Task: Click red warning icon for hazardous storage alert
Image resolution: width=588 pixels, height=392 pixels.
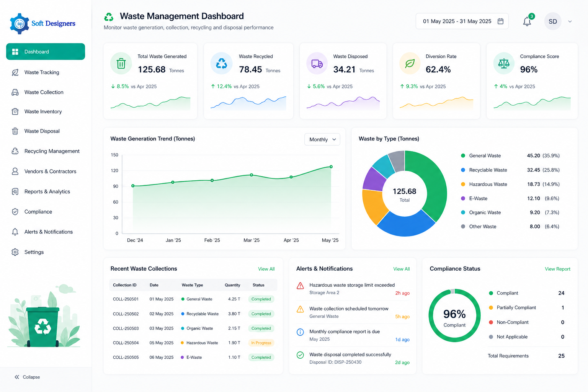Action: (x=301, y=286)
